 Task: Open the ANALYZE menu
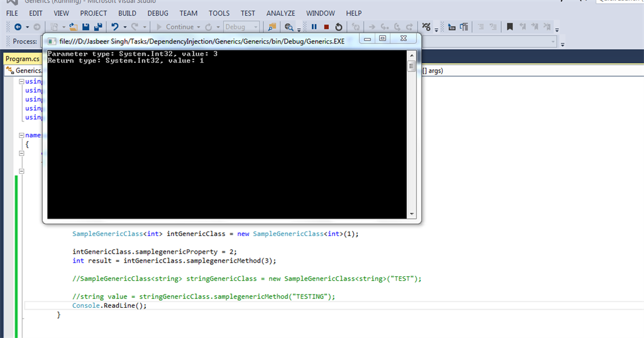(x=280, y=13)
